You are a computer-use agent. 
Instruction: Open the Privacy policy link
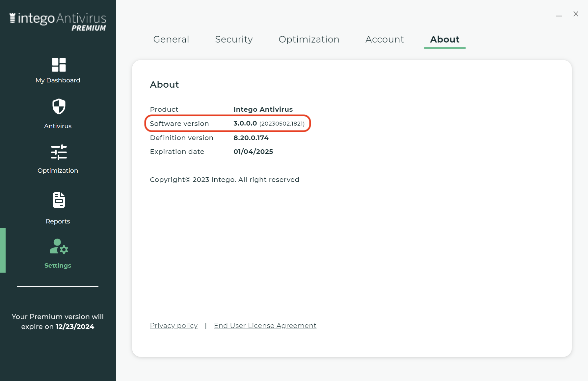tap(174, 326)
